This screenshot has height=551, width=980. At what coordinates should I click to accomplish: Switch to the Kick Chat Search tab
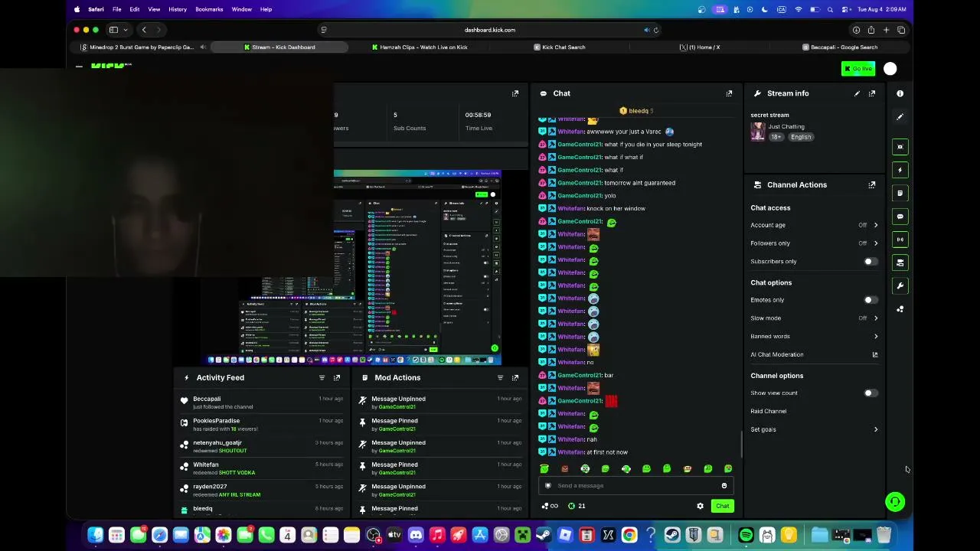(559, 47)
